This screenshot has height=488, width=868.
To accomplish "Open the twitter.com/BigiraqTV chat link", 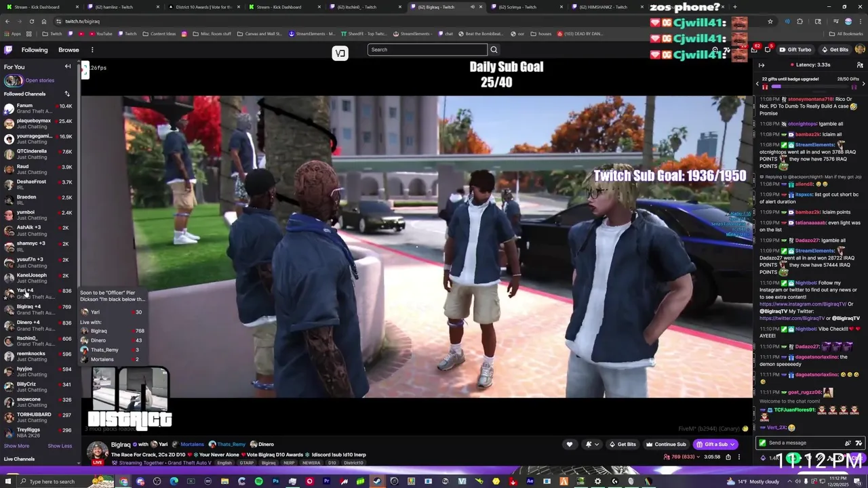I will [x=793, y=318].
